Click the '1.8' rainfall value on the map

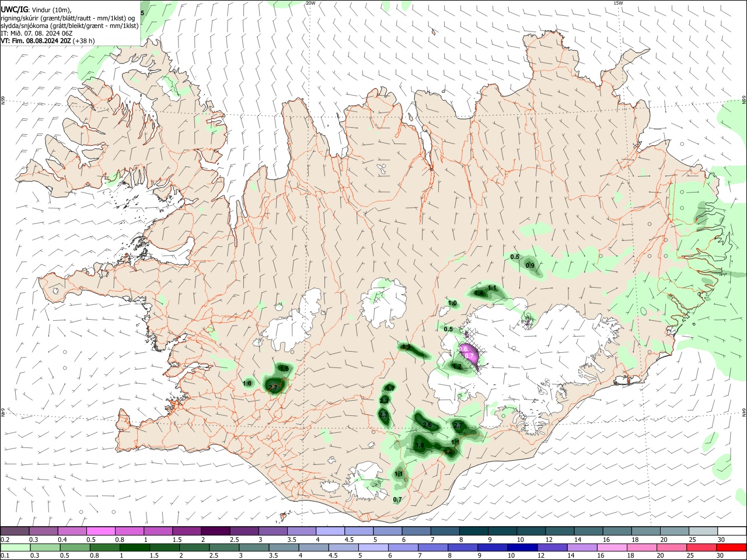point(419,445)
